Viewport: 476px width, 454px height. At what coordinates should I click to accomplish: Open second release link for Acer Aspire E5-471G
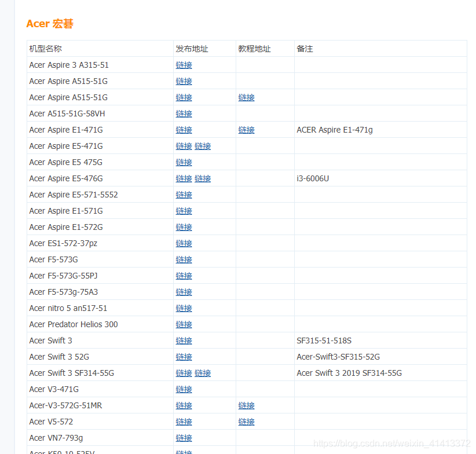point(203,146)
